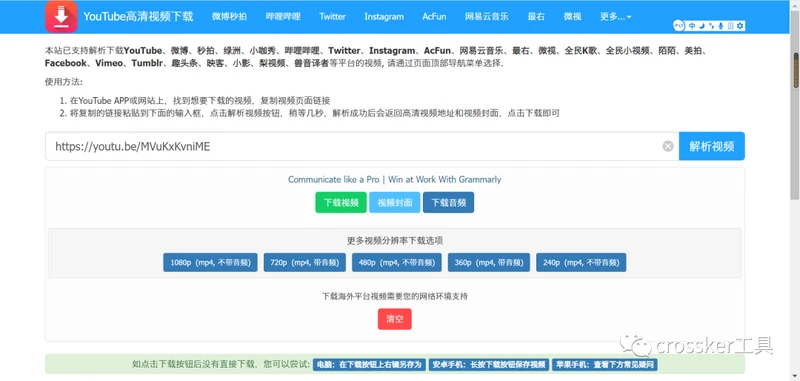Image resolution: width=800 pixels, height=381 pixels.
Task: Open the input method soft keyboard icon
Action: point(731,26)
